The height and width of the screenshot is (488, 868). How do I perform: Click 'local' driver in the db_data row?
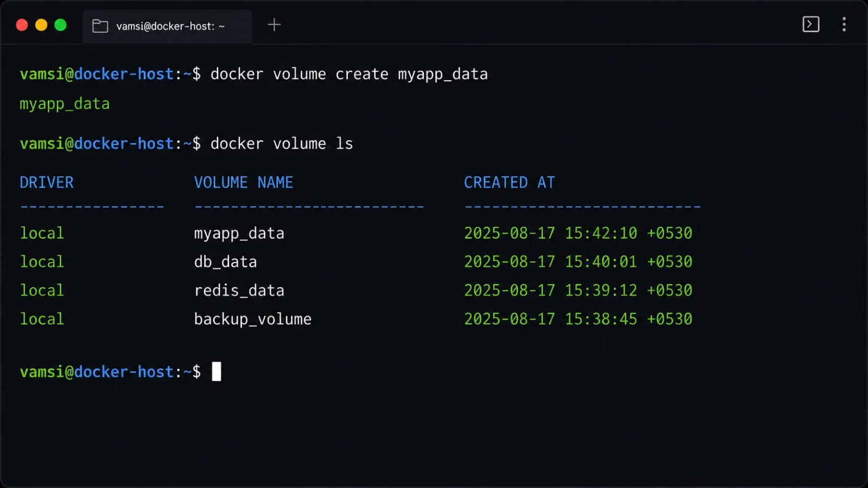point(42,262)
